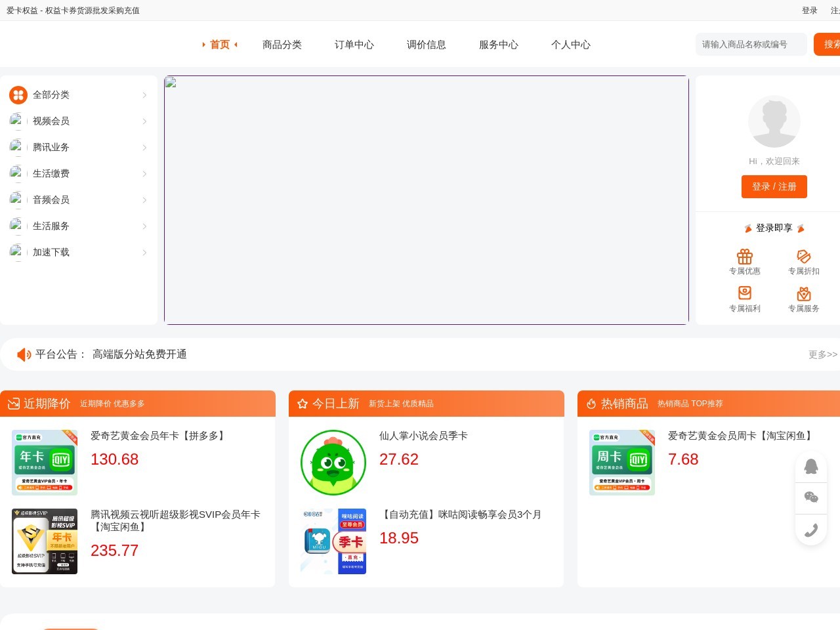Click 腾讯业务 category label
840x630 pixels.
point(51,148)
